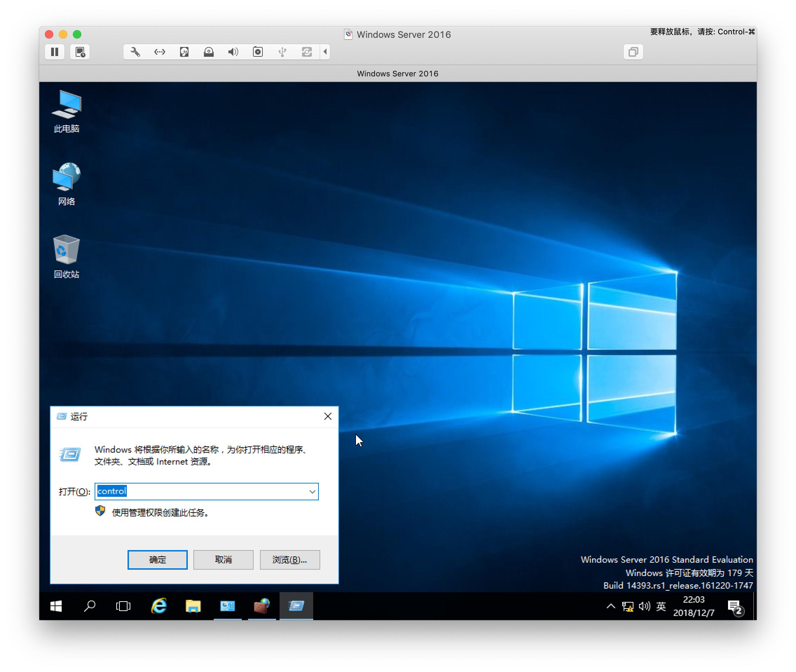This screenshot has height=672, width=796.
Task: Take a snapshot with the camera icon
Action: point(258,52)
